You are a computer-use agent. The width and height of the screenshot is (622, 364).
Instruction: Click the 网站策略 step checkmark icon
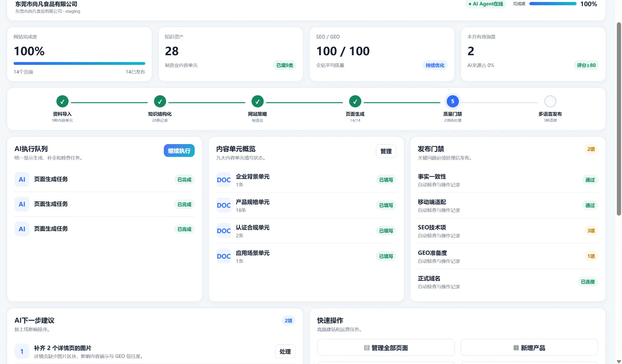257,102
